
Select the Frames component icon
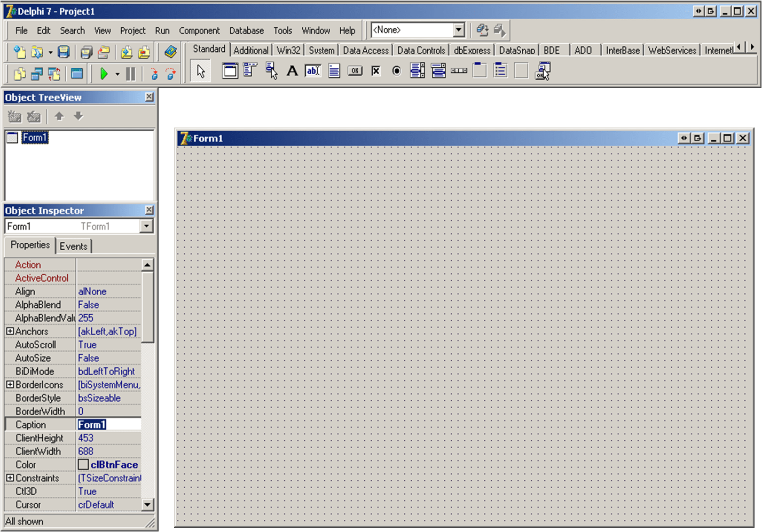230,70
